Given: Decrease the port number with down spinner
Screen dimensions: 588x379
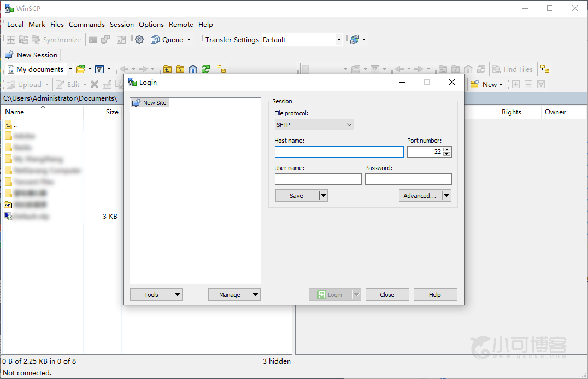Looking at the screenshot, I should 446,154.
